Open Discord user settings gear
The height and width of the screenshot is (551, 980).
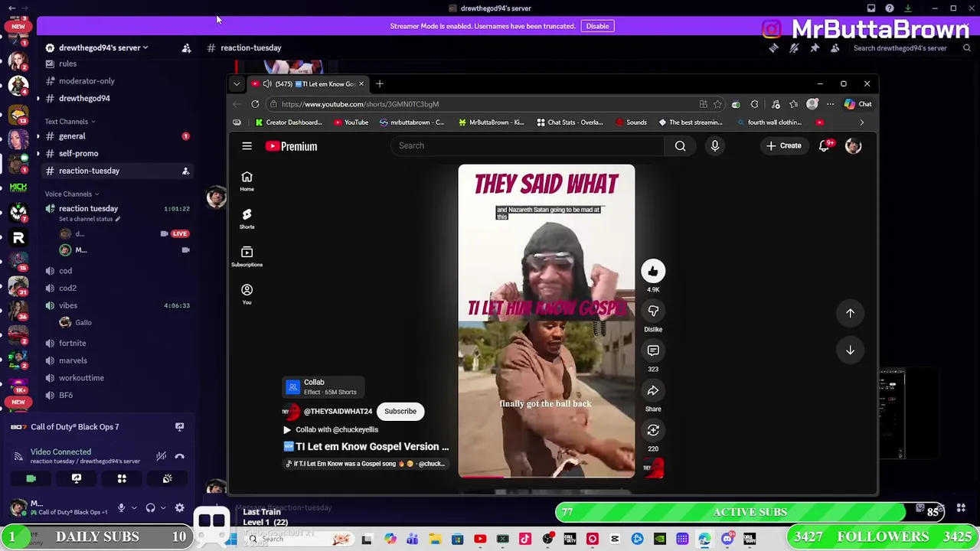179,507
